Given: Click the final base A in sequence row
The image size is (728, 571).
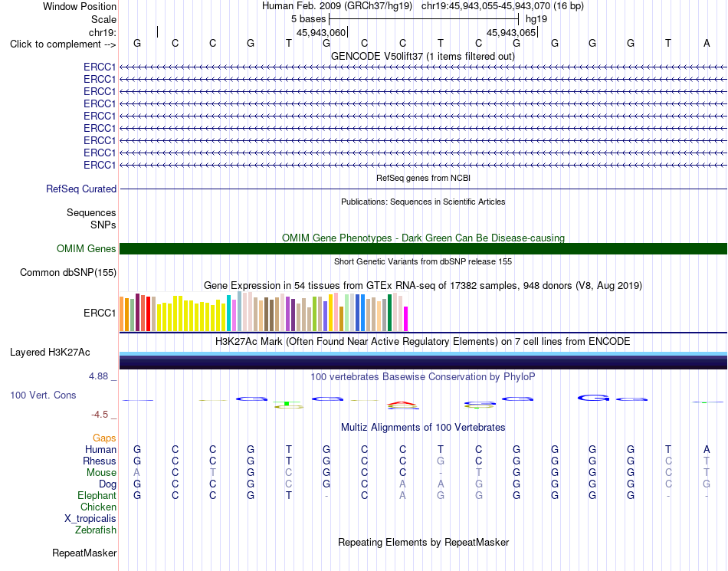Looking at the screenshot, I should click(x=707, y=43).
